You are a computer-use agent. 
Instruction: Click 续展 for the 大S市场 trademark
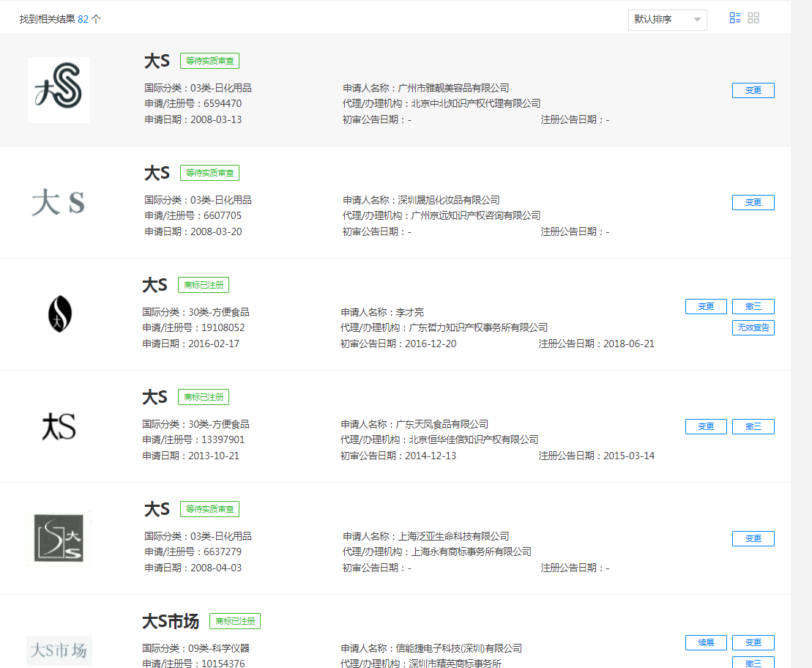tap(706, 642)
